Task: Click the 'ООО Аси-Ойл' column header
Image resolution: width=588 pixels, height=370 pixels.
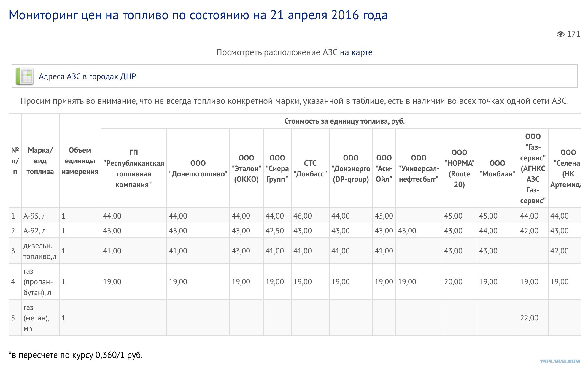Action: coord(384,168)
